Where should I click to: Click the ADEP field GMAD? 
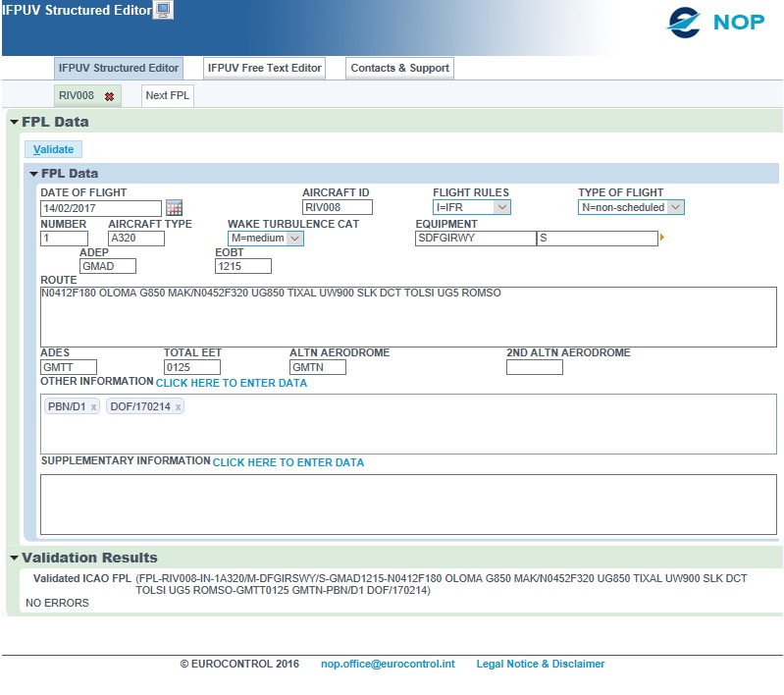pos(108,266)
